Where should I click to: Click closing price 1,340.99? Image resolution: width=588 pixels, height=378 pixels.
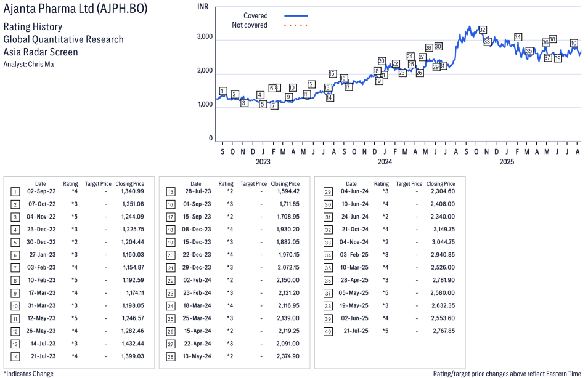(x=133, y=191)
